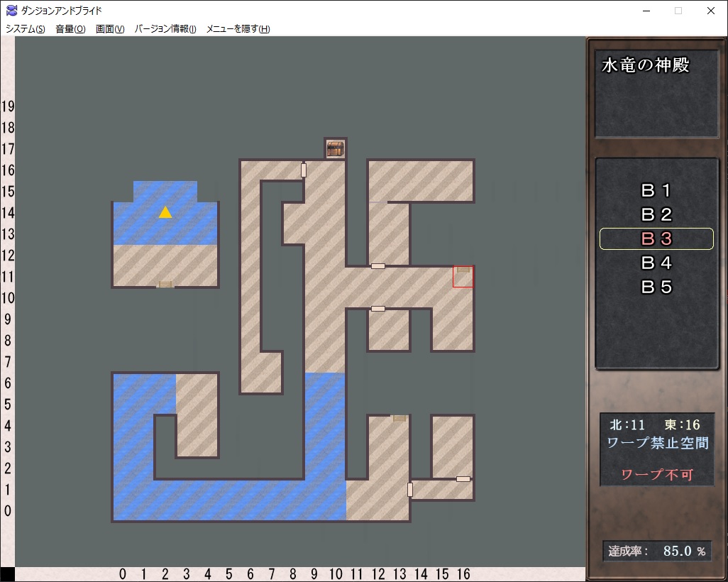The height and width of the screenshot is (582, 728).
Task: Click the 達成率 85.0 % completion readout
Action: pyautogui.click(x=657, y=551)
